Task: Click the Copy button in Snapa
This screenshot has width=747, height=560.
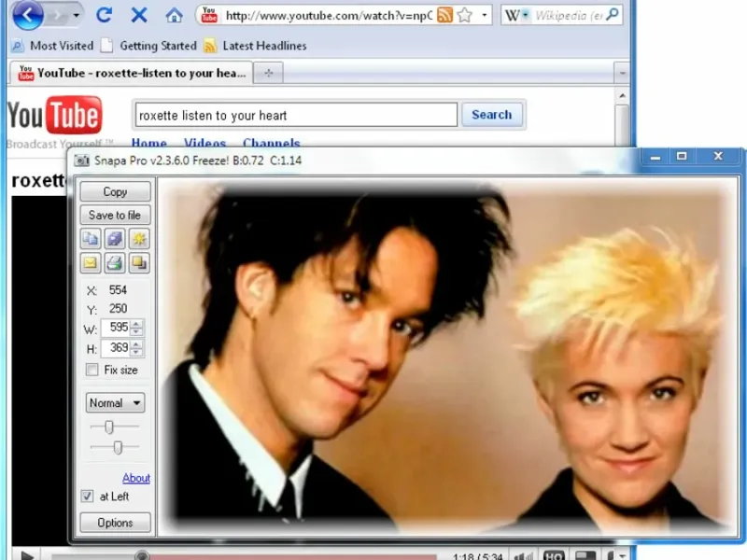Action: [x=115, y=191]
